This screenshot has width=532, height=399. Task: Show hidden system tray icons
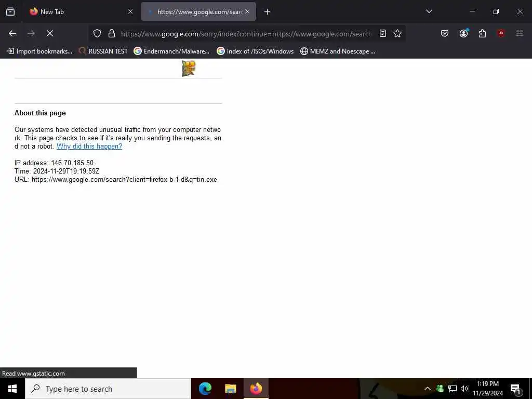pyautogui.click(x=428, y=389)
